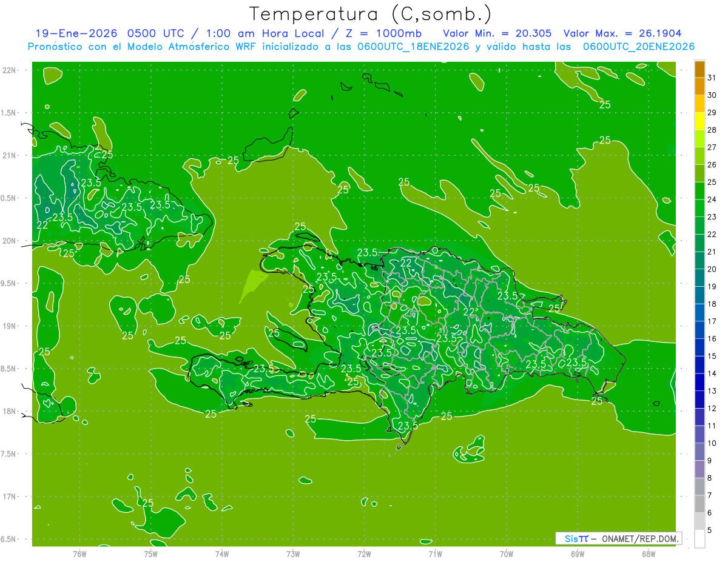Click the Z = 1000mb pressure level text

click(x=395, y=33)
